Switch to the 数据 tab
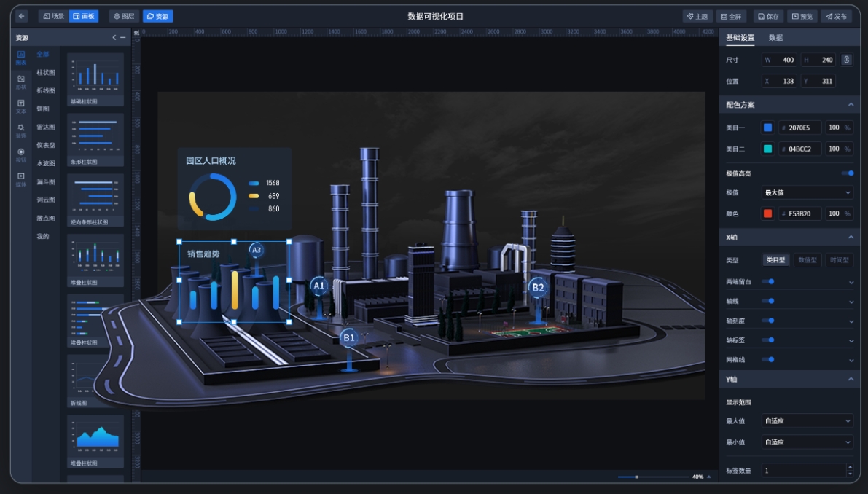The width and height of the screenshot is (868, 494). point(775,38)
